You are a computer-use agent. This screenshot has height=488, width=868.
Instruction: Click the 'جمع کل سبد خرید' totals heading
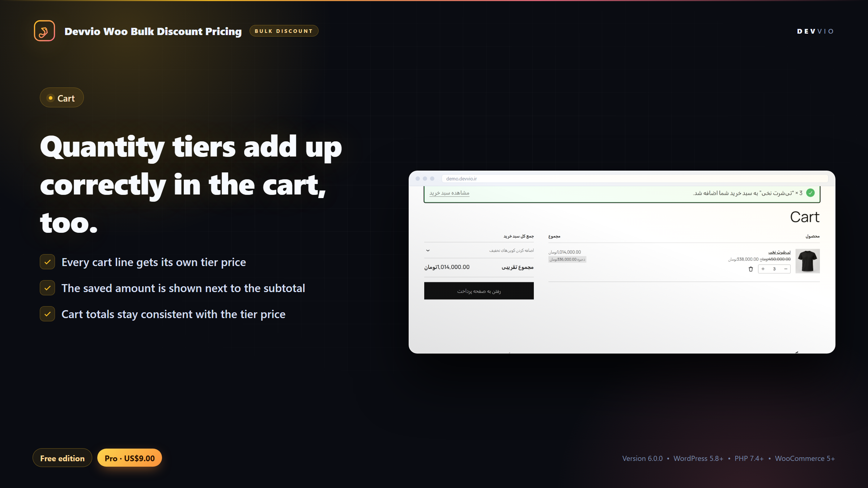point(519,236)
